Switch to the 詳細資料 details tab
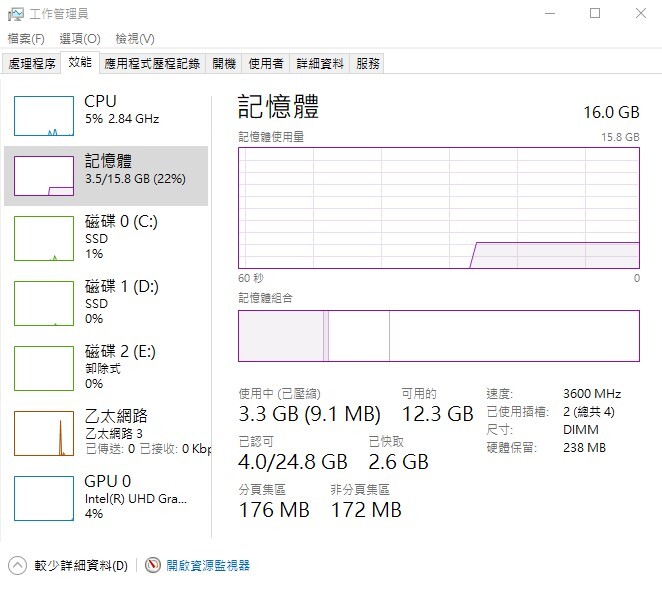The height and width of the screenshot is (589, 662). 320,64
